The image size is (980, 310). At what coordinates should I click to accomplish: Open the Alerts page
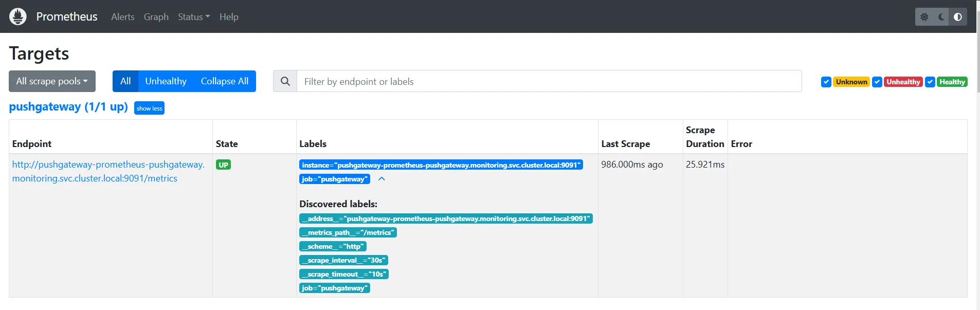pyautogui.click(x=123, y=17)
